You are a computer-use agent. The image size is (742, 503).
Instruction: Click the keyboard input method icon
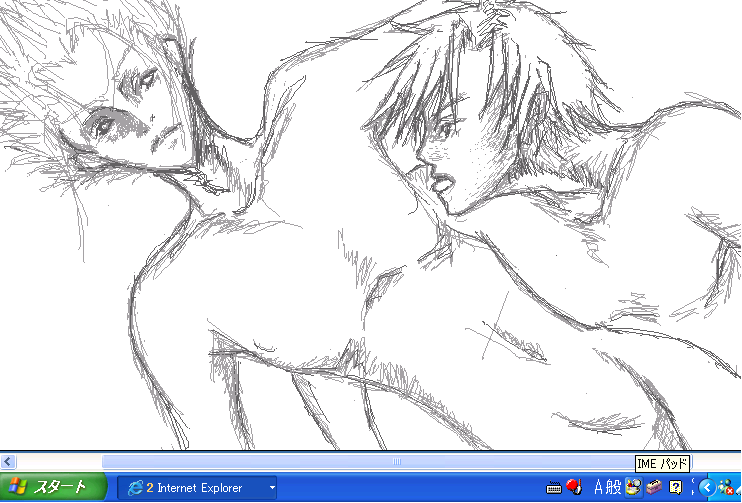[554, 488]
